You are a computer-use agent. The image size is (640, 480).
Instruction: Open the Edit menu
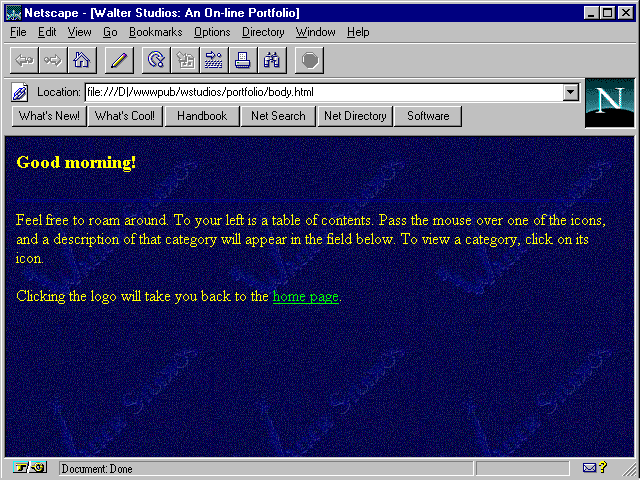pos(47,32)
